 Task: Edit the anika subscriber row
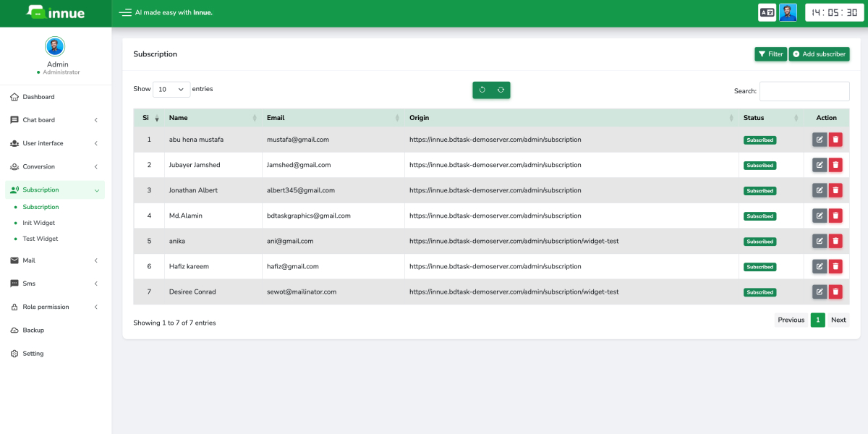[x=819, y=241]
